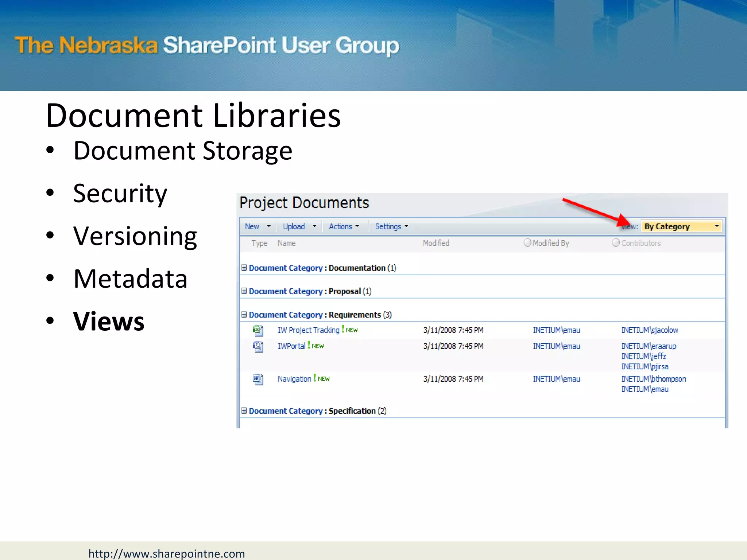This screenshot has width=747, height=560.
Task: Click the Upload dropdown arrow
Action: [x=314, y=226]
